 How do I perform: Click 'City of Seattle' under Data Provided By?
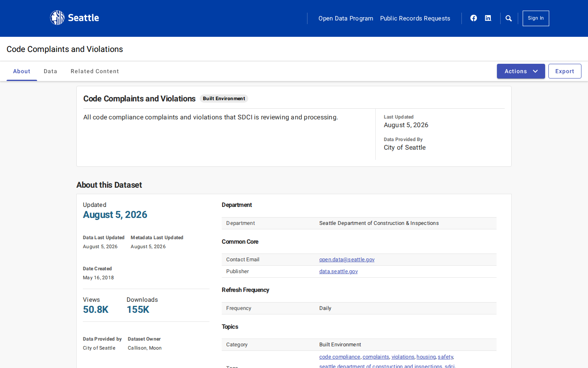pos(405,148)
